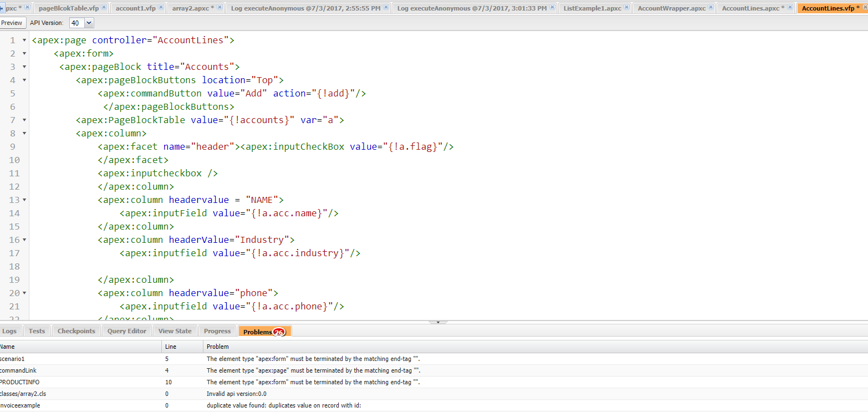Close the 2:55:55 PM executeAnonymous log tab
The height and width of the screenshot is (412, 868).
(386, 7)
